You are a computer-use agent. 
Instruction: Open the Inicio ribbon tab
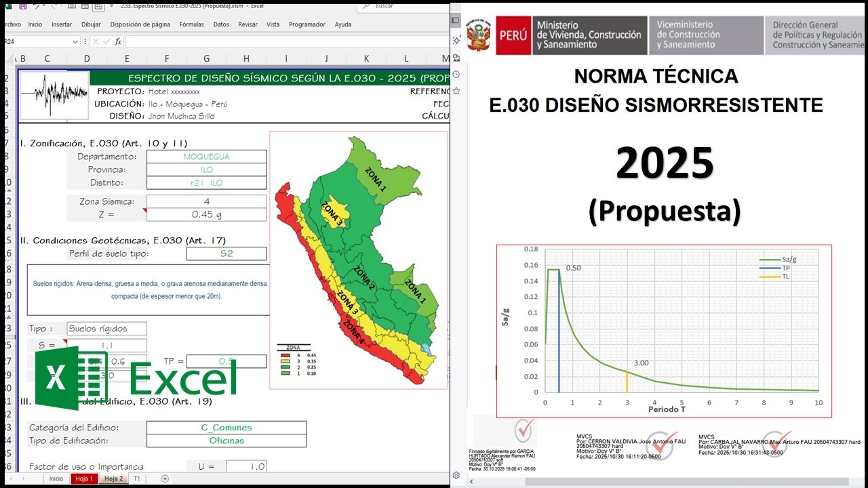[35, 24]
